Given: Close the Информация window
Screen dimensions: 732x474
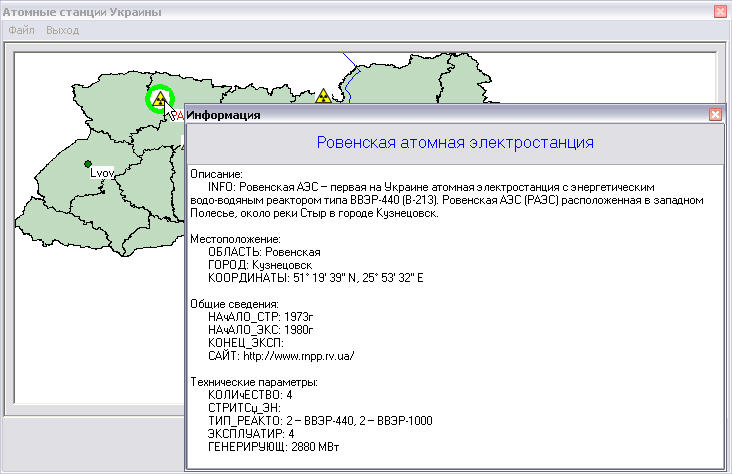Looking at the screenshot, I should (x=715, y=115).
